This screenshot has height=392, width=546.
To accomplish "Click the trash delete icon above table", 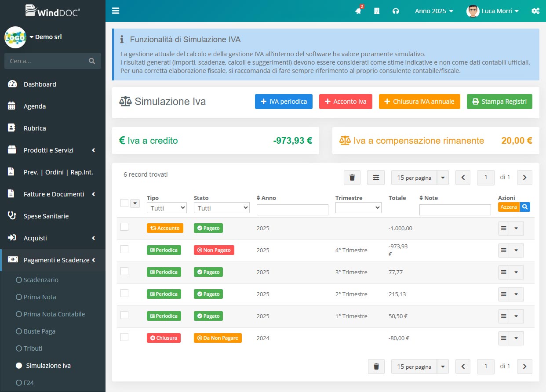I will click(x=352, y=178).
